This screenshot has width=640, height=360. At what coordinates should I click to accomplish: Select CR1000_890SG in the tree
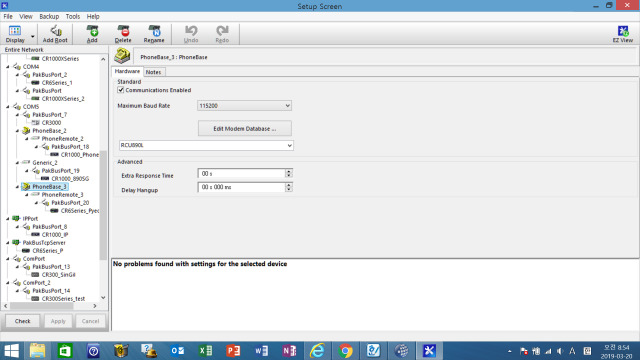pyautogui.click(x=70, y=179)
